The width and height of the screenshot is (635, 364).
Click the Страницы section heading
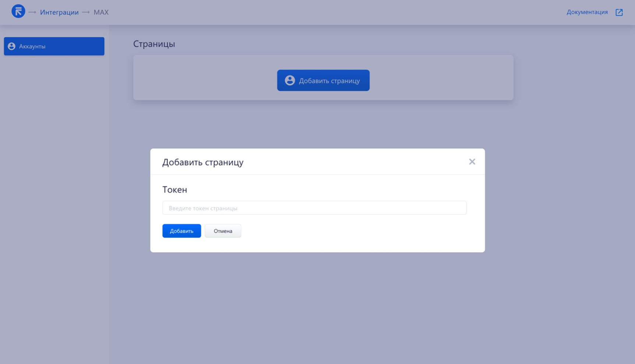[x=154, y=44]
